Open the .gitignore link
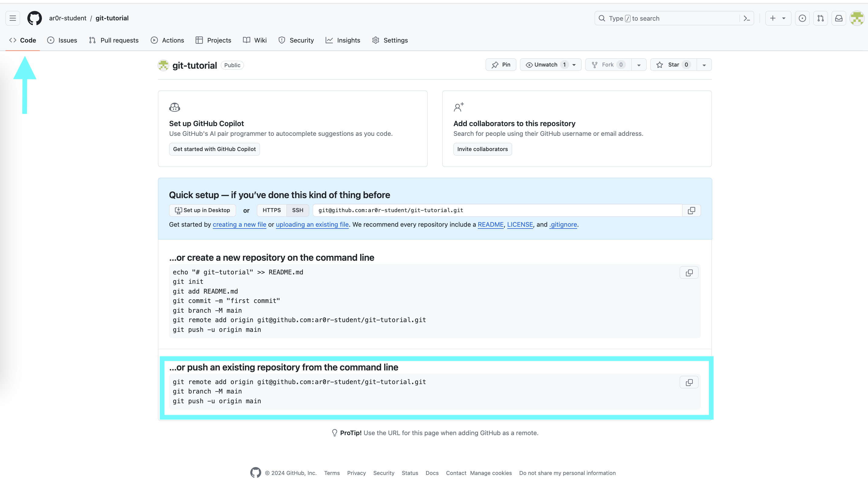Image resolution: width=868 pixels, height=502 pixels. coord(563,225)
